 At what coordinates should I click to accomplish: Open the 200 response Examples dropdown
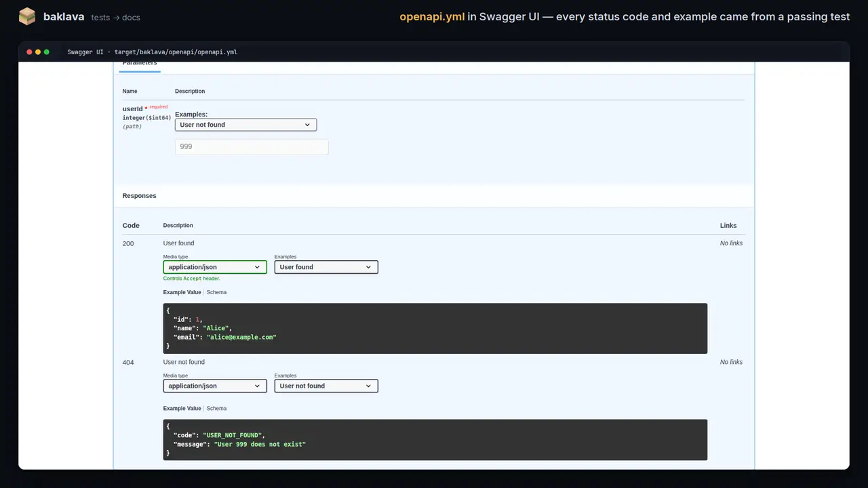[x=326, y=267]
